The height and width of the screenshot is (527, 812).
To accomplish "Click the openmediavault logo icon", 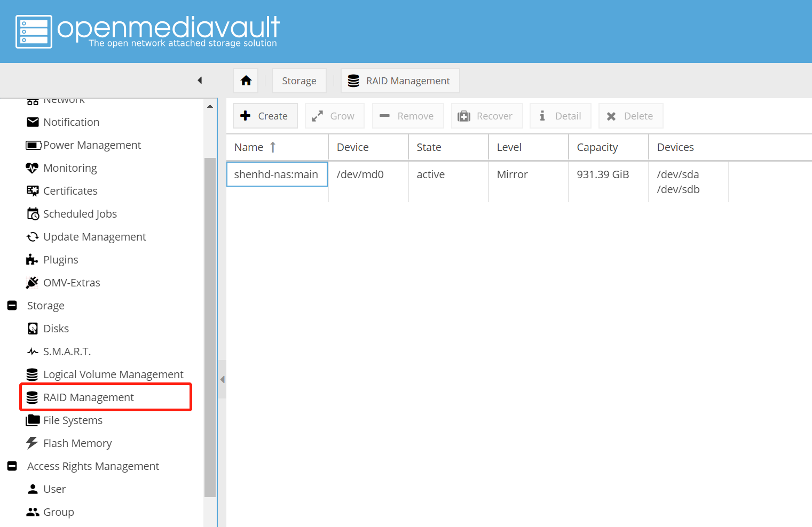I will (34, 32).
